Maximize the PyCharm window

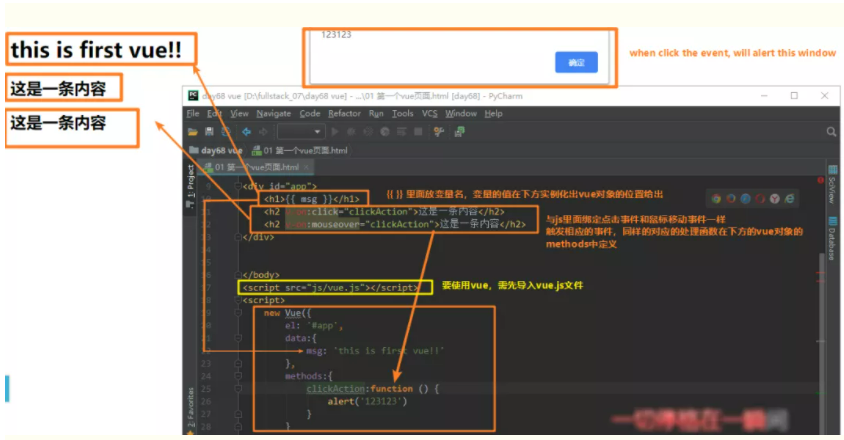click(x=794, y=96)
